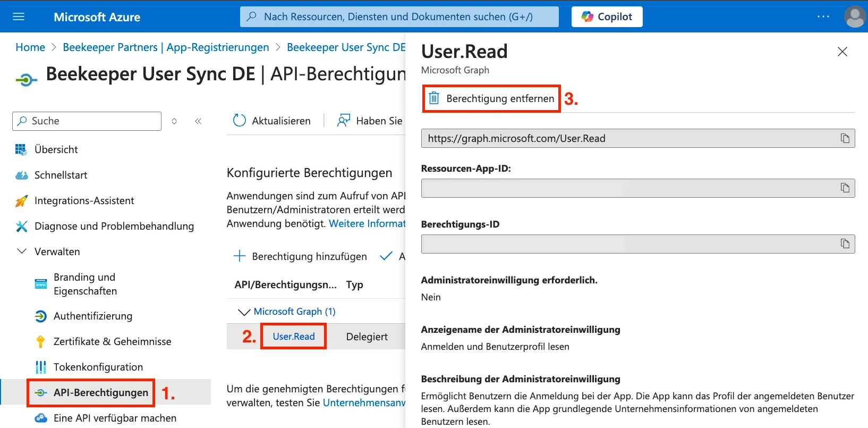
Task: Click the Nein admin consent value
Action: tap(431, 297)
